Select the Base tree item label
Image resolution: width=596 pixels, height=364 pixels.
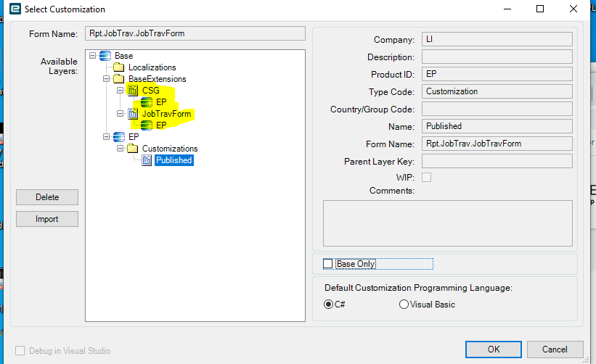click(124, 56)
